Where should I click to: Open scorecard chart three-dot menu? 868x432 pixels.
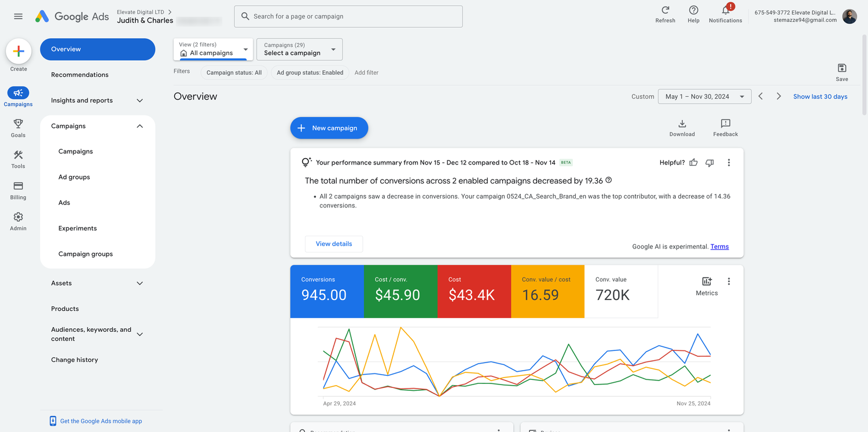click(729, 281)
